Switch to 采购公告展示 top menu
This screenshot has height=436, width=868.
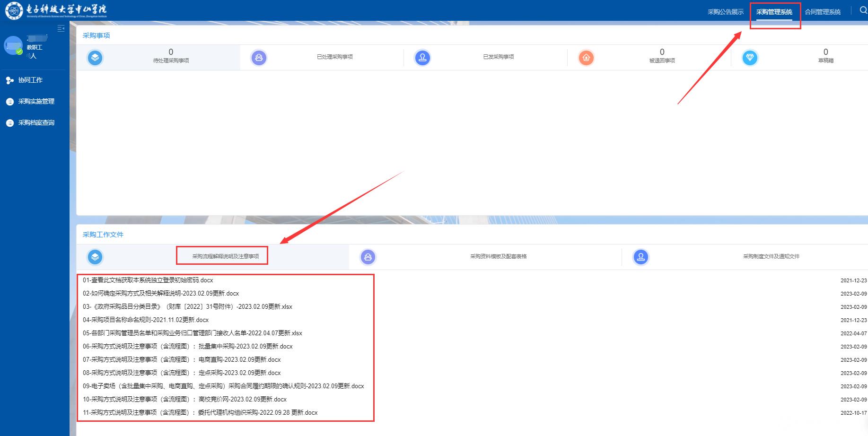(725, 12)
